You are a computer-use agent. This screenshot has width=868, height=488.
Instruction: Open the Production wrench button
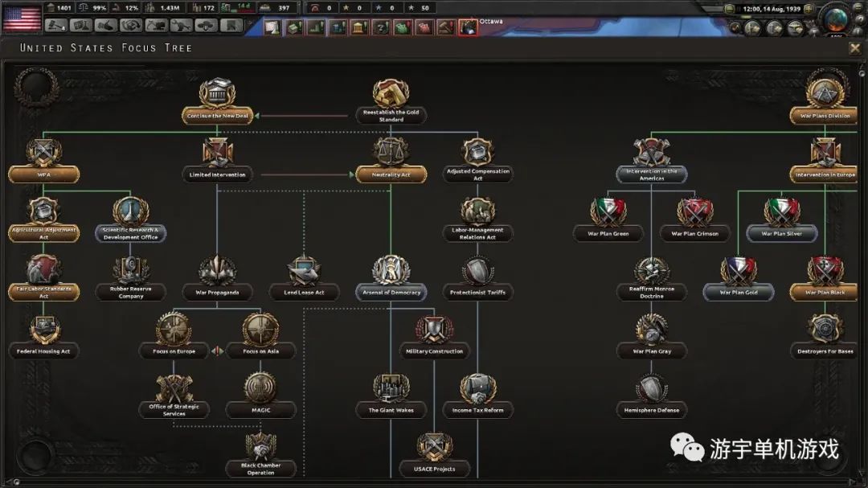(x=181, y=26)
